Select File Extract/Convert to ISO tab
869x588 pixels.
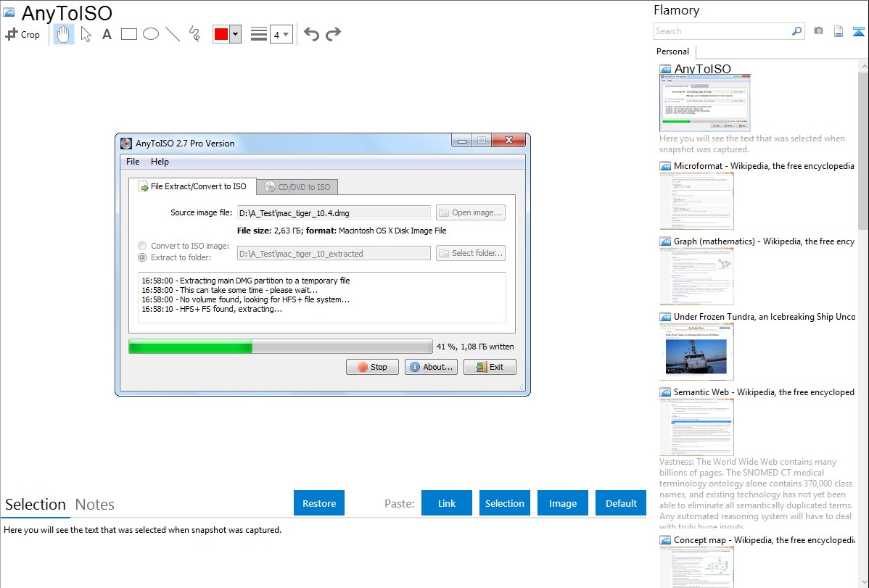(192, 186)
